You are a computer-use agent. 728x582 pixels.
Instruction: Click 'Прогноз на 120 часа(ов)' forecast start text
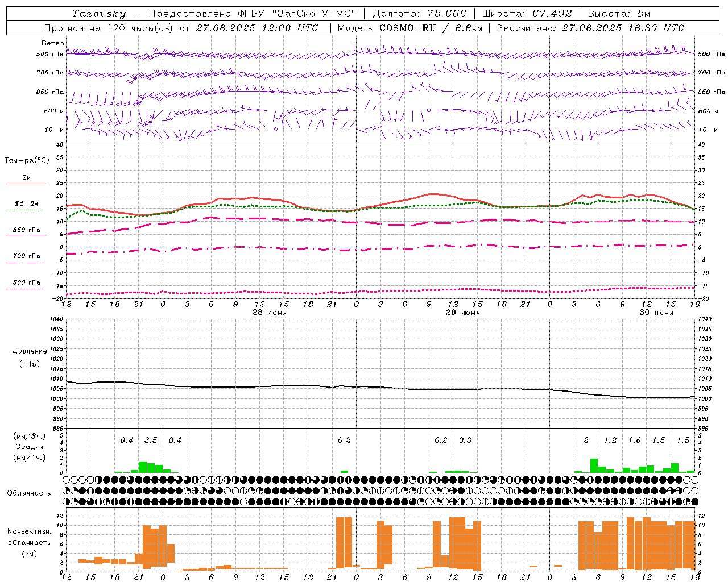tap(109, 28)
